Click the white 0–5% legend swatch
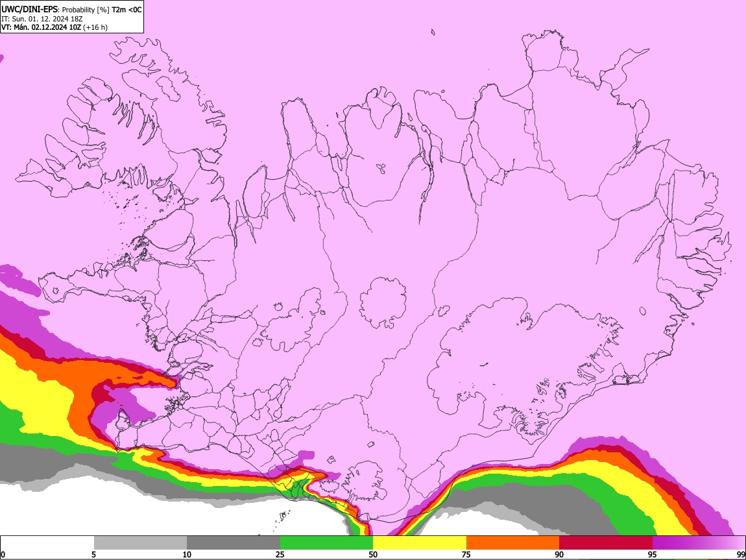The image size is (746, 560). [x=47, y=542]
